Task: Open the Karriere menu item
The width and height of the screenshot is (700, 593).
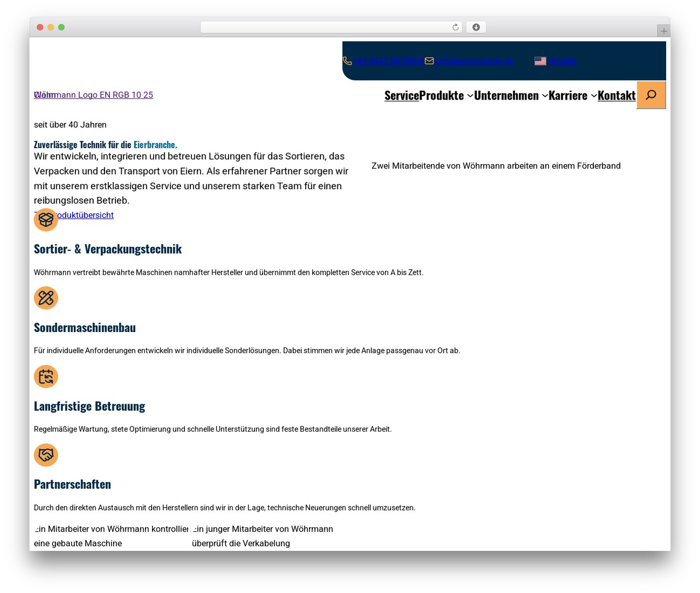Action: (568, 95)
